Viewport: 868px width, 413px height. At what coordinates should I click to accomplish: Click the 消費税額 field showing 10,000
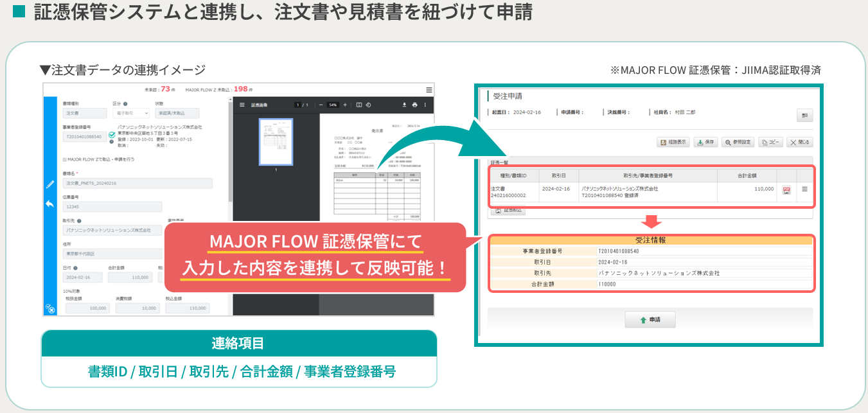[137, 308]
